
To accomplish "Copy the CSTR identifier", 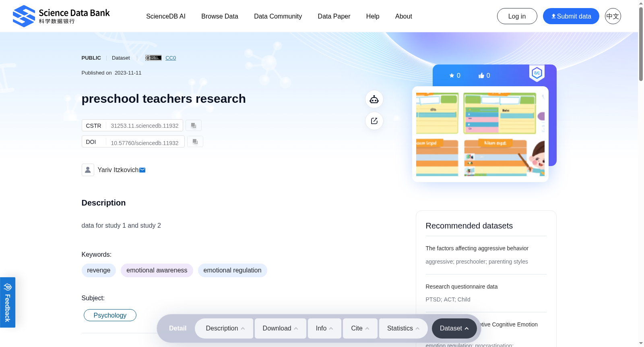I will pos(194,125).
